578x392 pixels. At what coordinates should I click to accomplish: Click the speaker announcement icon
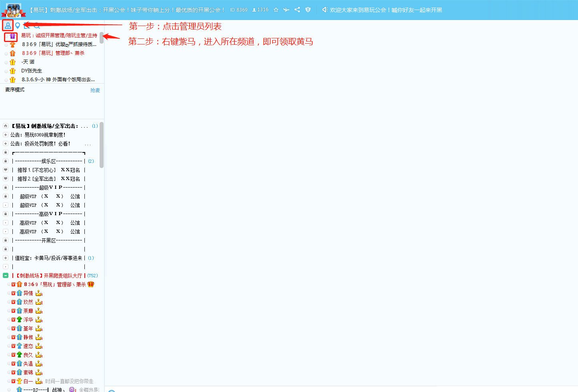point(325,10)
